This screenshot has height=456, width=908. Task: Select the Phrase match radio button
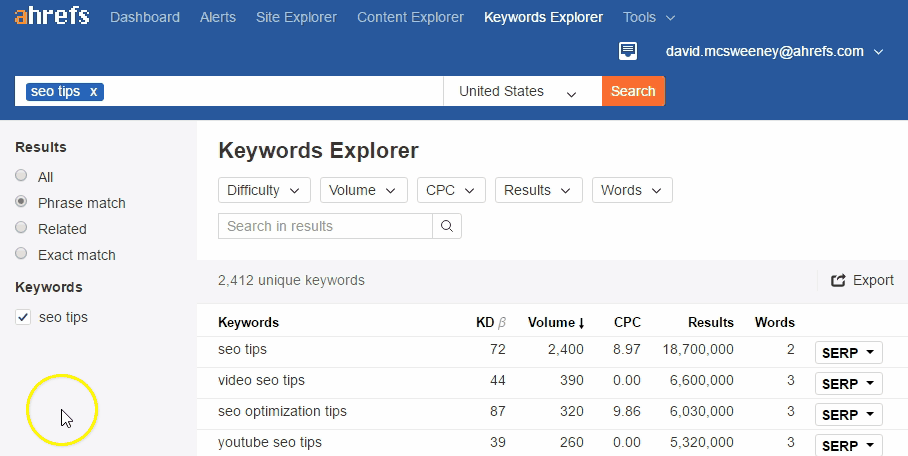[x=21, y=201]
